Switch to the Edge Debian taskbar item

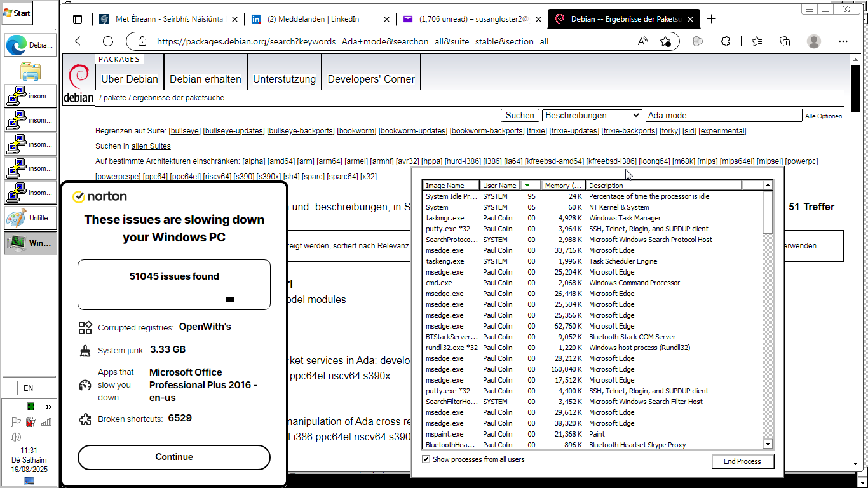(x=31, y=45)
